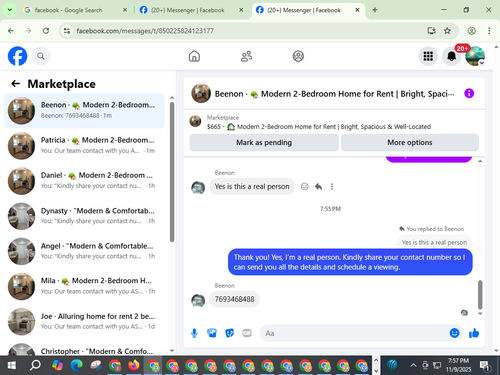500x375 pixels.
Task: Open more options for Beenon's message
Action: (x=332, y=186)
